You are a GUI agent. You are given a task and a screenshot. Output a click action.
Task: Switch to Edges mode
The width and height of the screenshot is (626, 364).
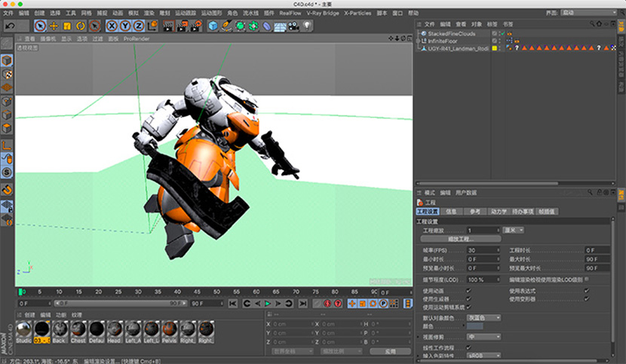coord(7,115)
